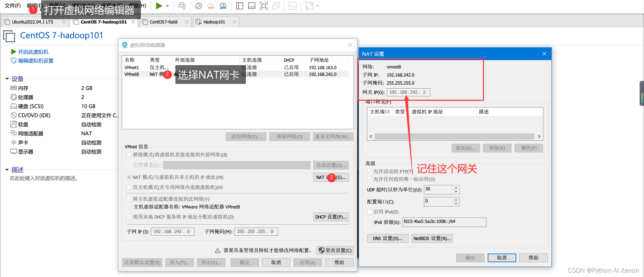Select the 网络适配器 device icon

[x=14, y=133]
